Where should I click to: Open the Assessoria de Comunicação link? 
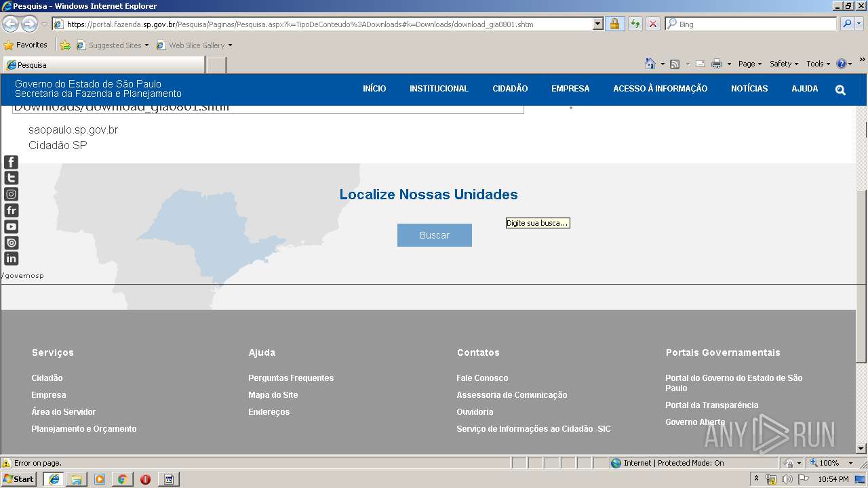(512, 395)
